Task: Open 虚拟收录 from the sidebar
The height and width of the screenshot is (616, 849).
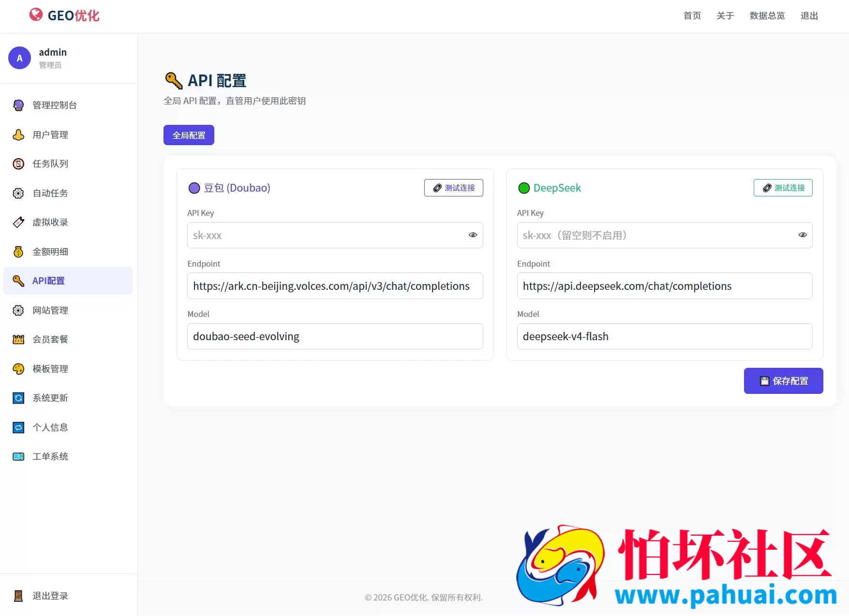Action: (68, 222)
